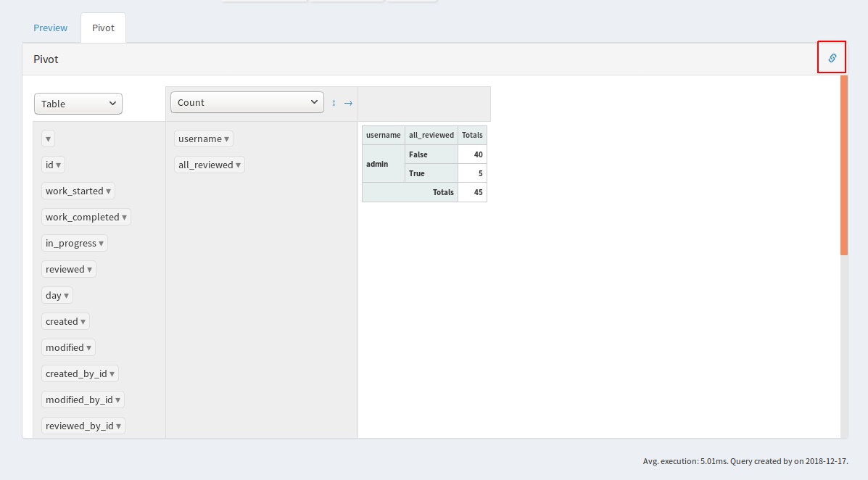Toggle row sort order arrow icon
This screenshot has width=868, height=480.
334,103
